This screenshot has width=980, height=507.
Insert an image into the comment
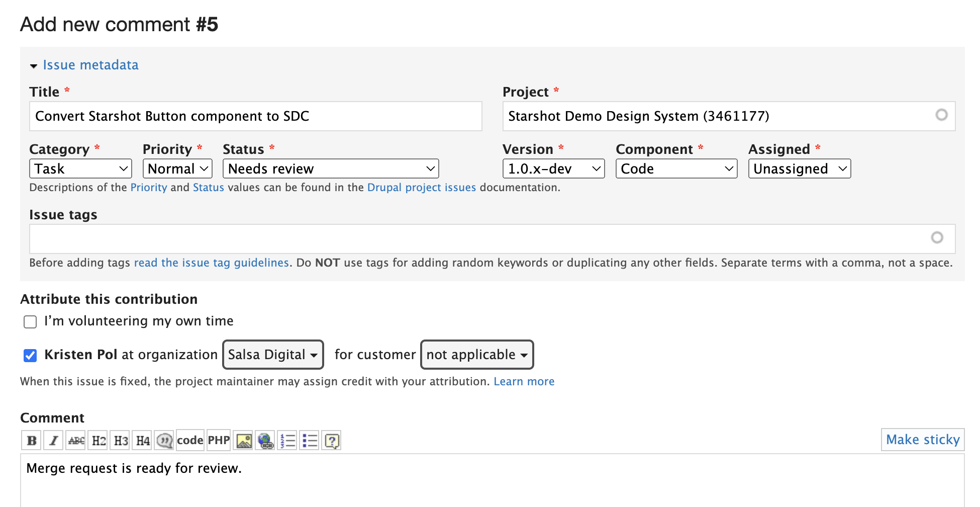point(243,440)
